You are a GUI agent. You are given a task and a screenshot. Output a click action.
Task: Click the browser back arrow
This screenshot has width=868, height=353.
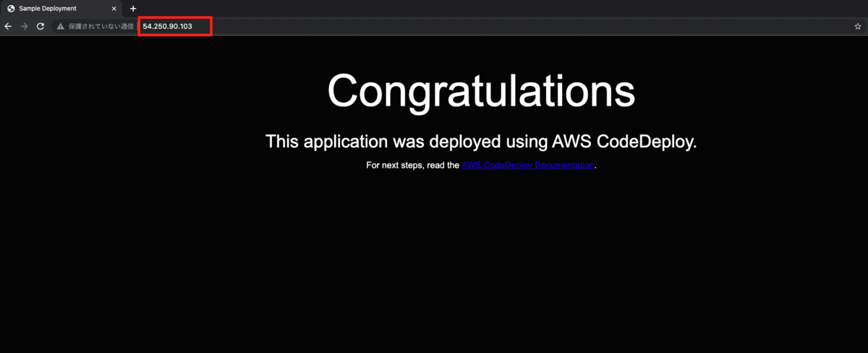[x=8, y=27]
